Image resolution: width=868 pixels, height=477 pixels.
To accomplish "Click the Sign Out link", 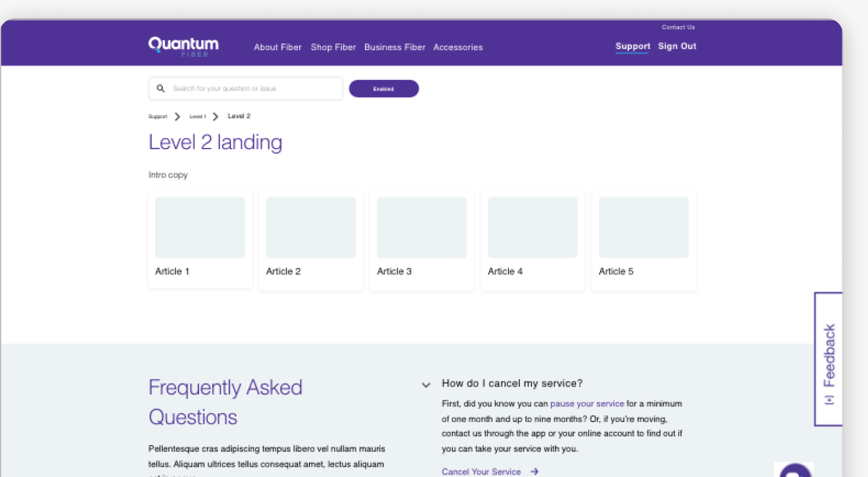I will tap(677, 46).
